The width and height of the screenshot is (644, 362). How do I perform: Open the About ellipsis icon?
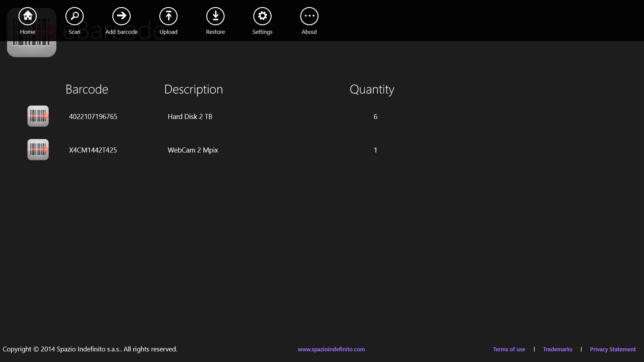pyautogui.click(x=309, y=16)
